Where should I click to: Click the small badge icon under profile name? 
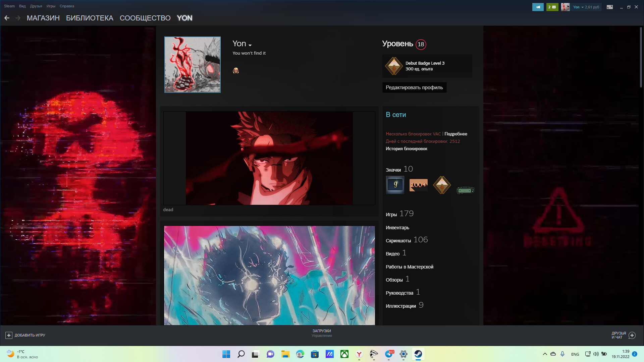(236, 70)
